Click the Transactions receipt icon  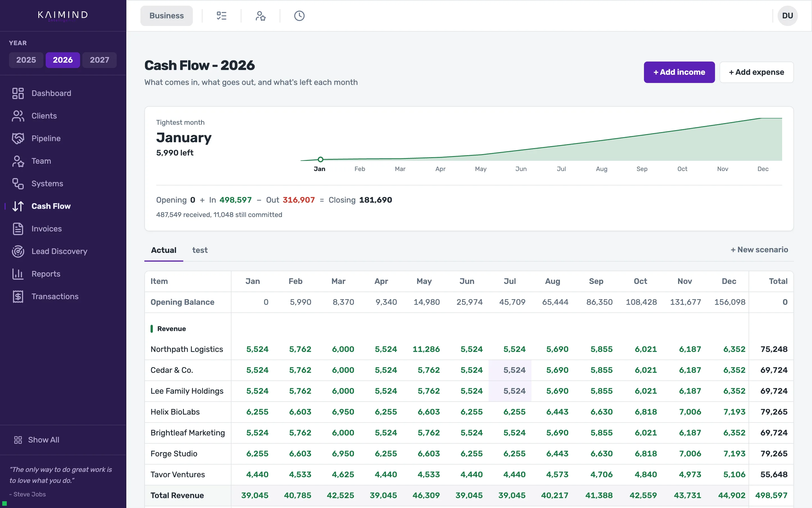[18, 296]
